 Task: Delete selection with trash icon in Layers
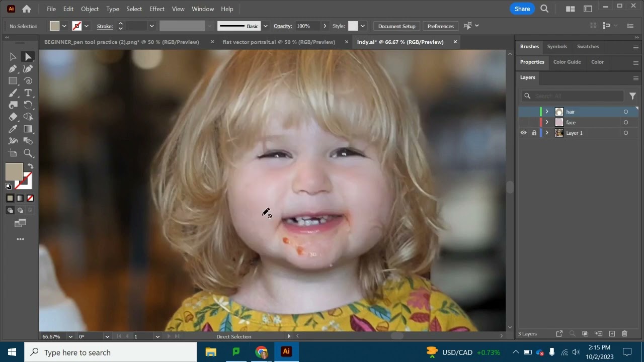click(624, 334)
